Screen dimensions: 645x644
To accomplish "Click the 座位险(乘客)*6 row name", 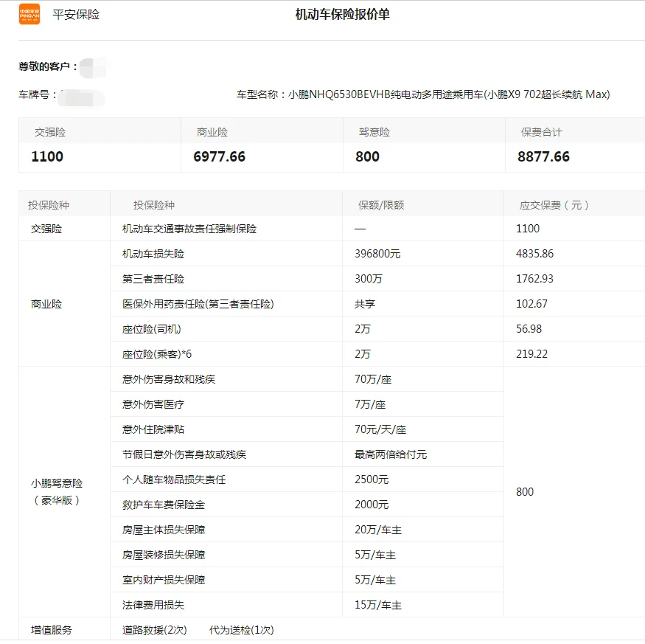I will (157, 354).
